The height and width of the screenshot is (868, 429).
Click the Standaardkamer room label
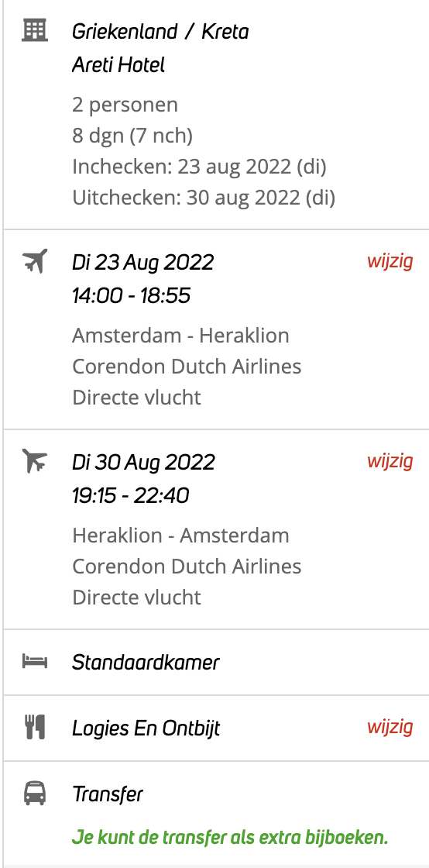146,662
